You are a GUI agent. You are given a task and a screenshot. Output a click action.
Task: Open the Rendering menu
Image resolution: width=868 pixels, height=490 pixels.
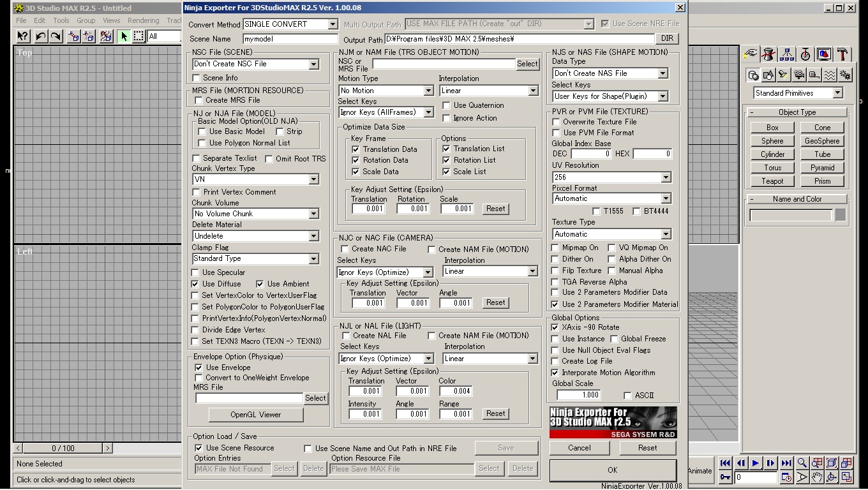(x=144, y=20)
